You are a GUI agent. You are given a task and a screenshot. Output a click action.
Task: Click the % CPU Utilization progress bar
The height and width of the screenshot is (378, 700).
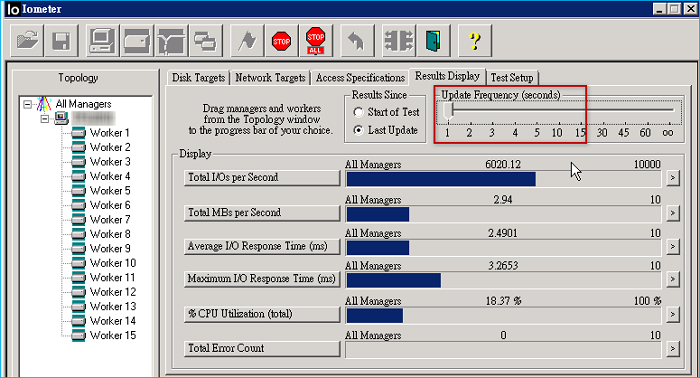[503, 316]
